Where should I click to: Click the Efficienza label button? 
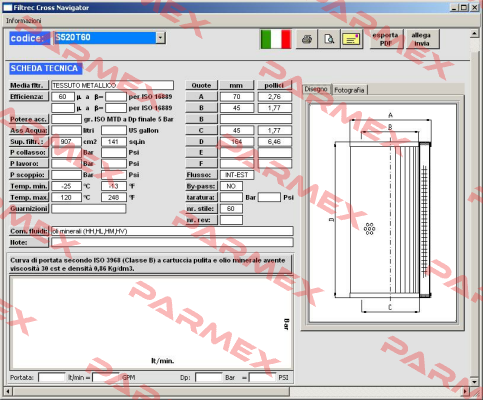pos(29,97)
